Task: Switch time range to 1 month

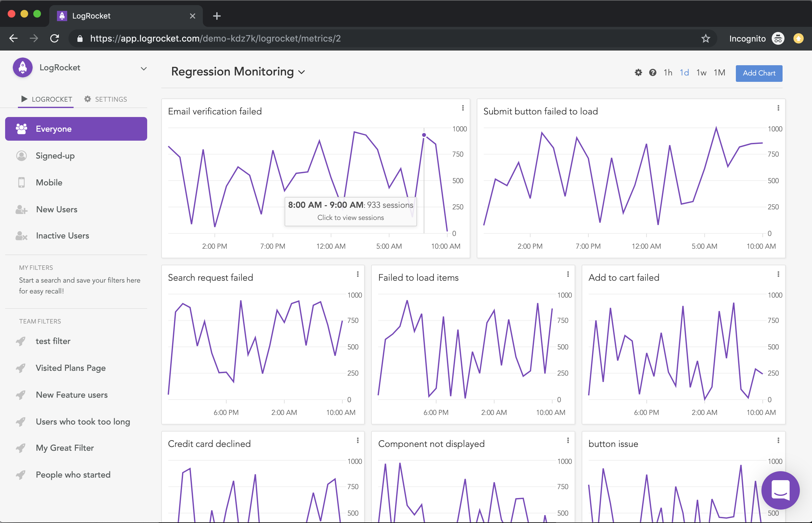Action: click(x=720, y=72)
